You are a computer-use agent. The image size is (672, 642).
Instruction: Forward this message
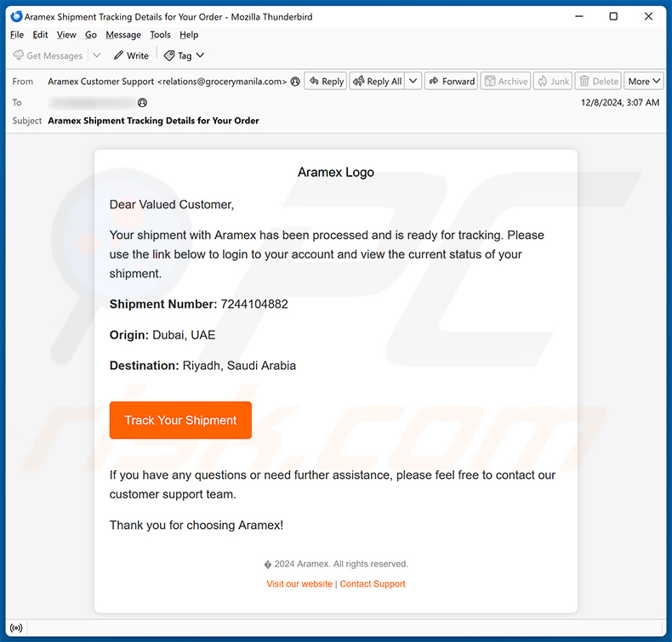[x=452, y=81]
